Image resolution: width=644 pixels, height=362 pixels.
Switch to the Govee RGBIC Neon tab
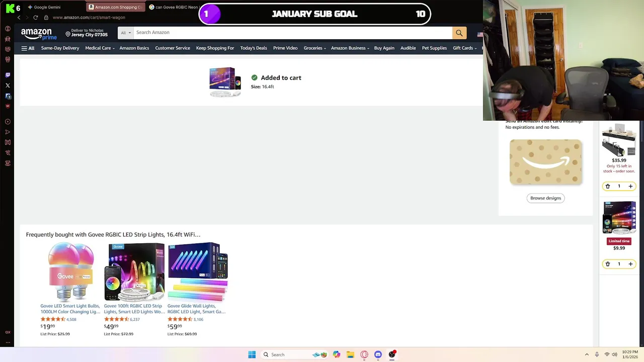pyautogui.click(x=174, y=7)
